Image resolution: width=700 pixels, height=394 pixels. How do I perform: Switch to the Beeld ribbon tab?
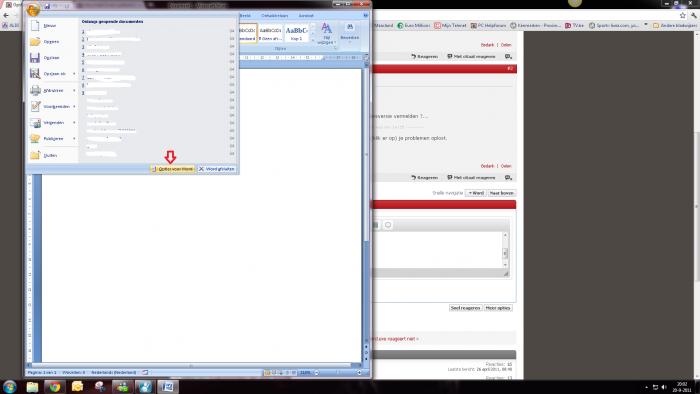(x=245, y=16)
